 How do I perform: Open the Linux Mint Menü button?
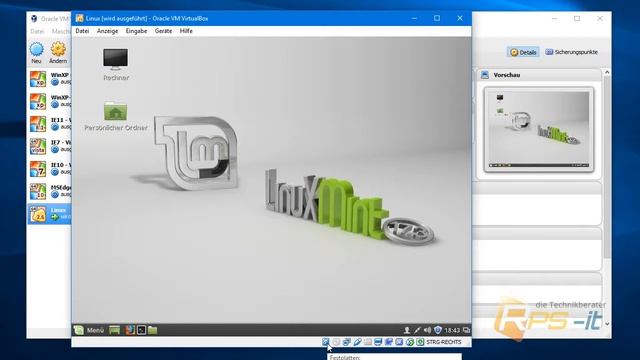(89, 330)
